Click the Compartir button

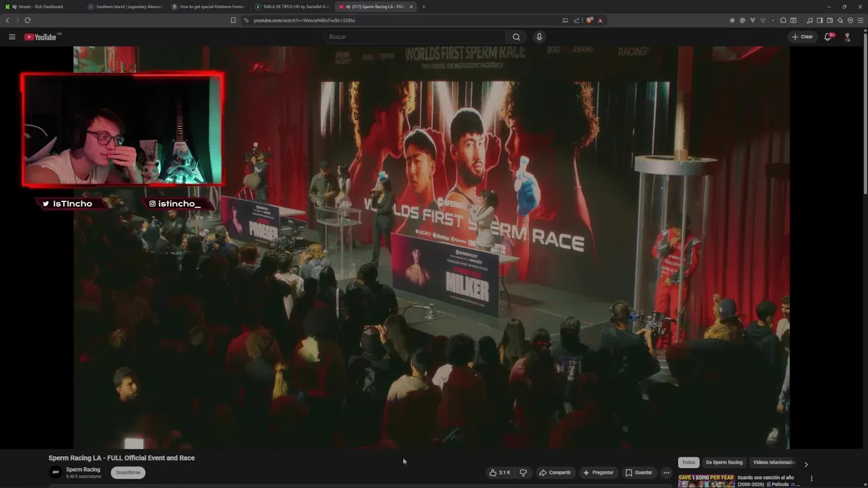(x=555, y=472)
